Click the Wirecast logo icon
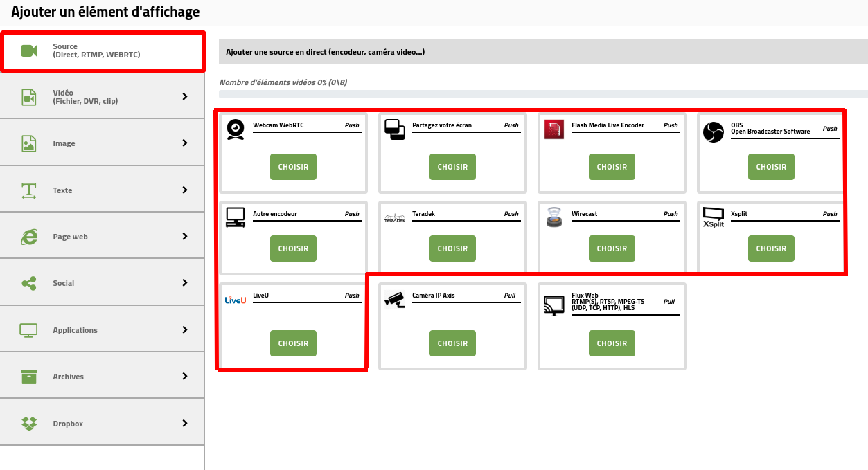 click(x=554, y=217)
